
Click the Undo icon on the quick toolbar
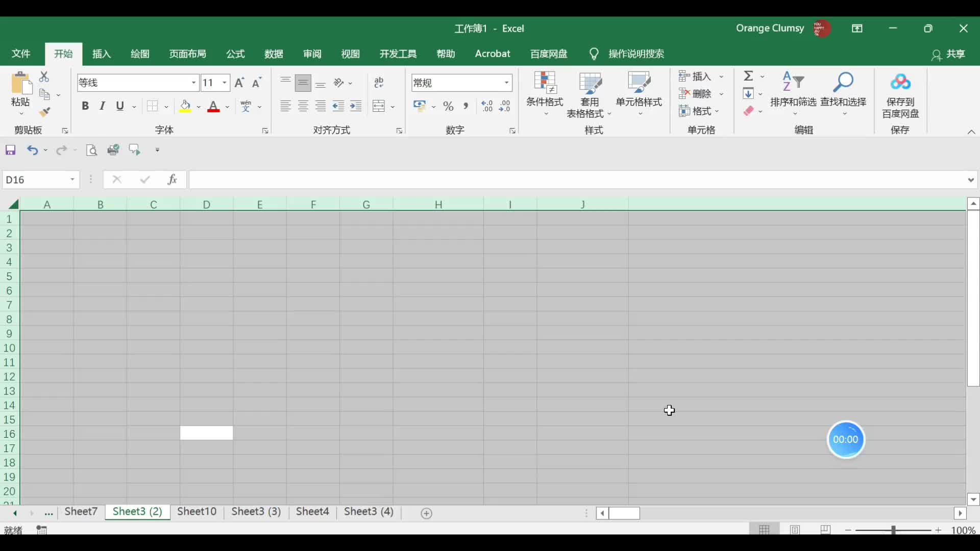point(33,149)
